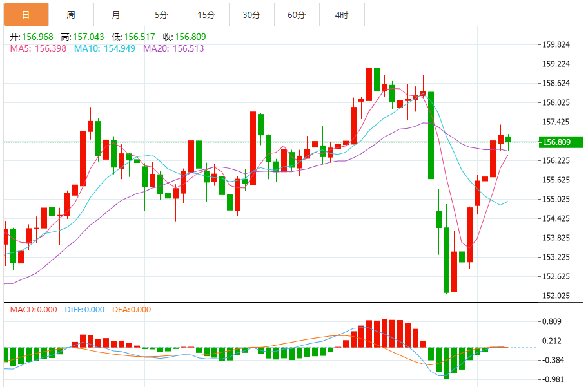Viewport: 588px width, 387px height.
Task: Click the last green candlestick on the chart
Action: coord(508,139)
